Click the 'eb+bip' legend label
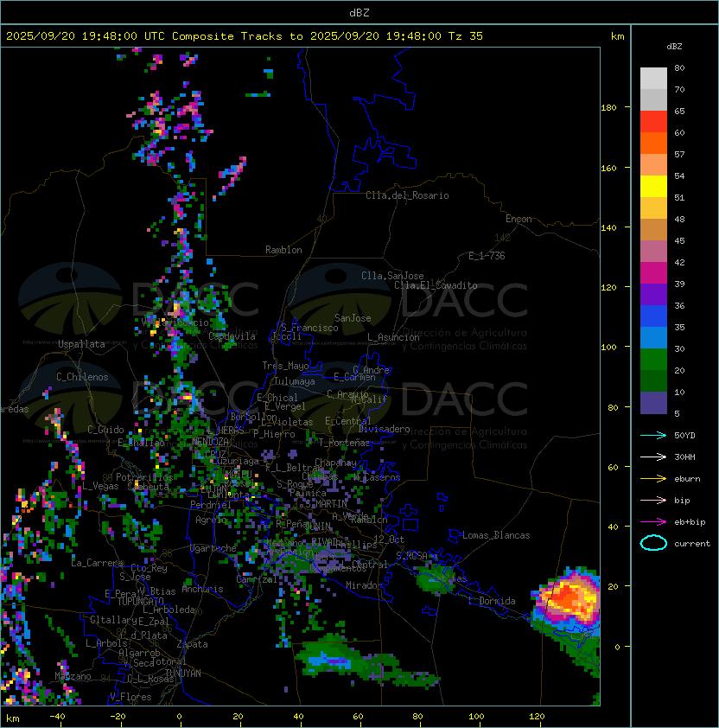Viewport: 719px width, 728px height. 690,522
